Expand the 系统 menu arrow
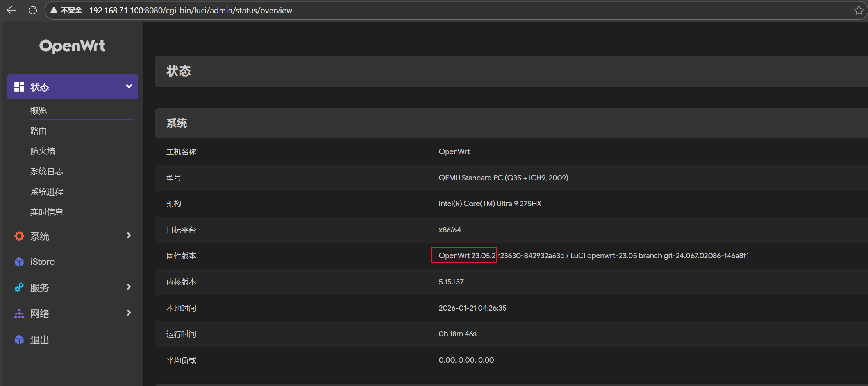Viewport: 868px width, 386px height. click(x=129, y=235)
